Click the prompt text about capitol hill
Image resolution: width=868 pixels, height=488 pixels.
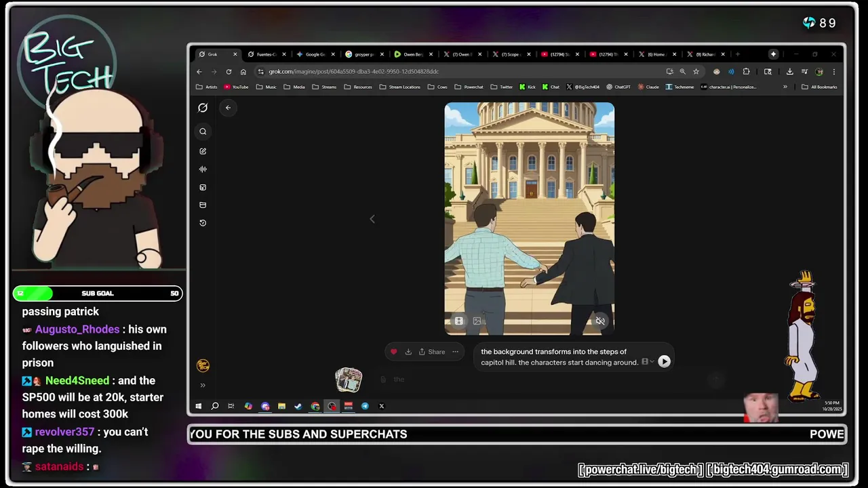click(x=559, y=357)
